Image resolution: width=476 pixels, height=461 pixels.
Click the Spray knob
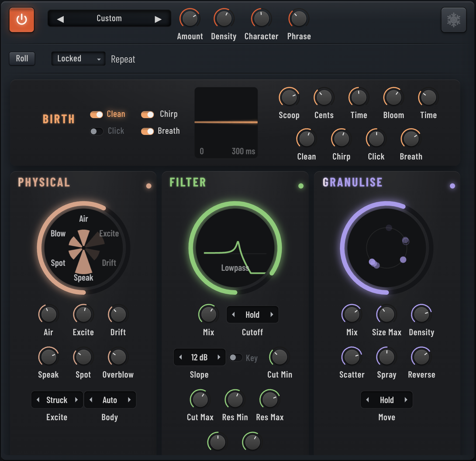[386, 357]
